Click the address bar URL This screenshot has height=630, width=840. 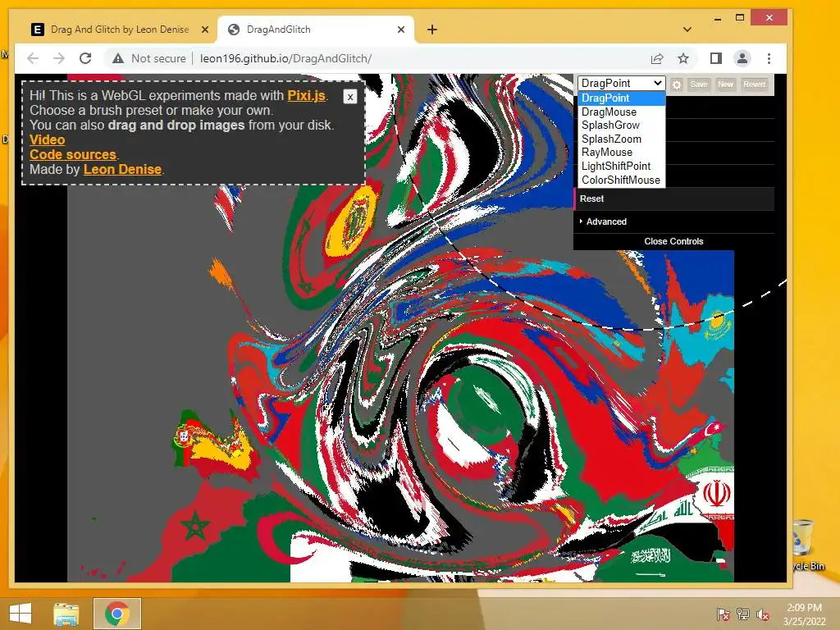[x=285, y=58]
